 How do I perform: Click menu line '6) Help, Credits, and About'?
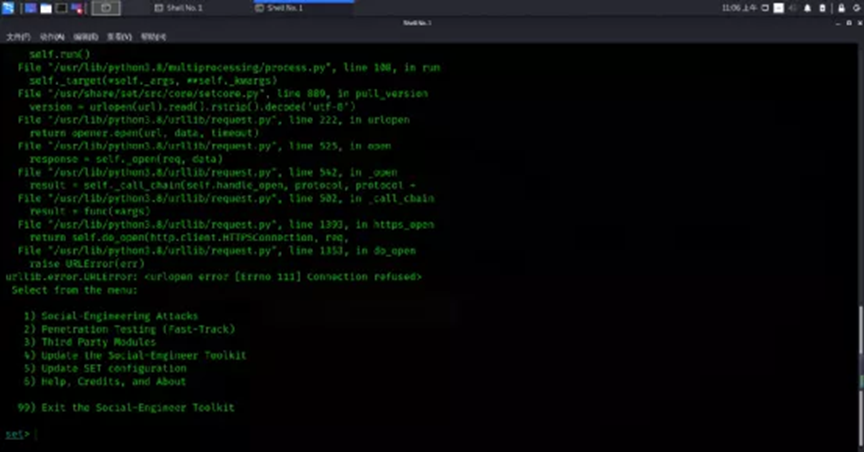pos(105,381)
